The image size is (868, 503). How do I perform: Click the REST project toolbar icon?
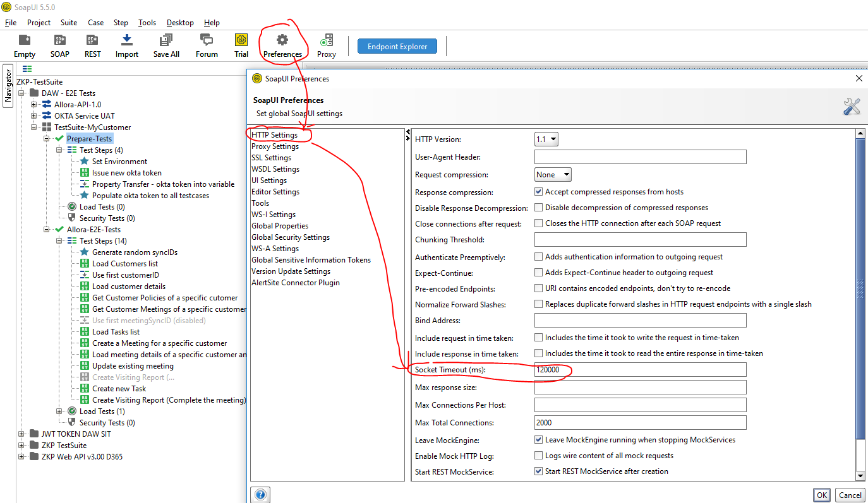tap(93, 46)
